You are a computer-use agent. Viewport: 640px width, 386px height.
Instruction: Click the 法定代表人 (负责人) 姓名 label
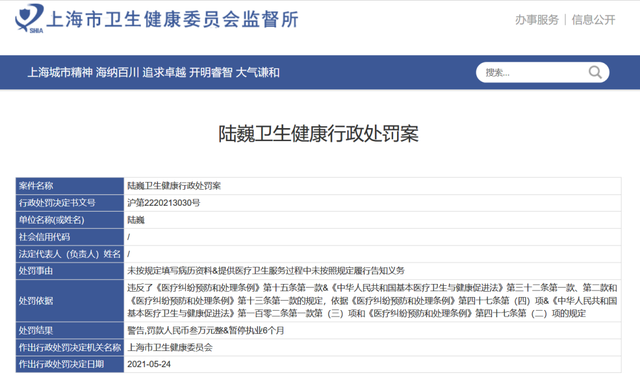(70, 254)
